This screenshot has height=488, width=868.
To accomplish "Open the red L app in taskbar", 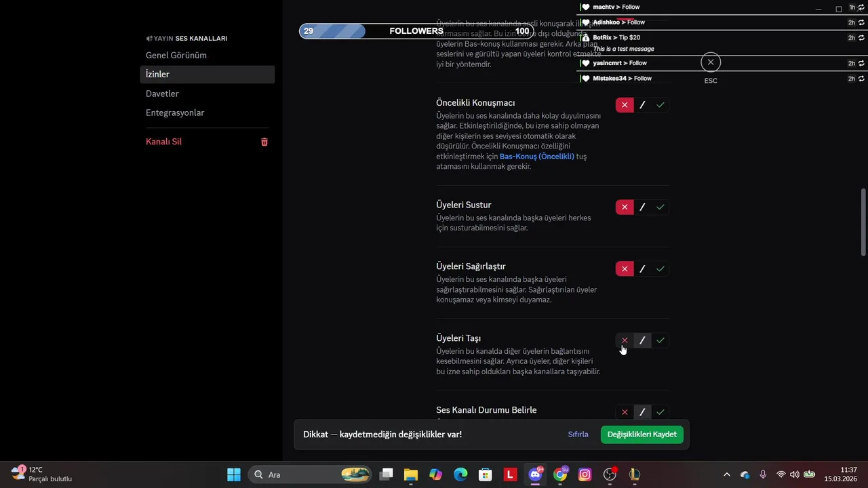I will 510,474.
